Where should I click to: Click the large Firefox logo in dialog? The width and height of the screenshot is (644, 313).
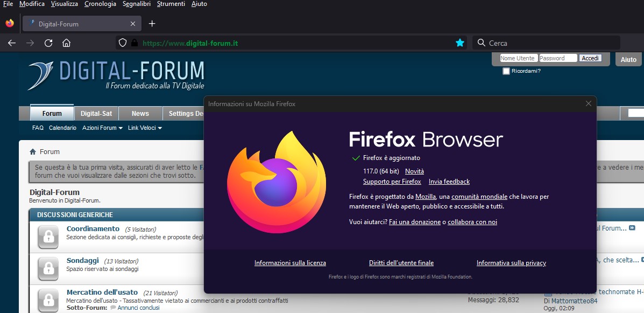(277, 182)
